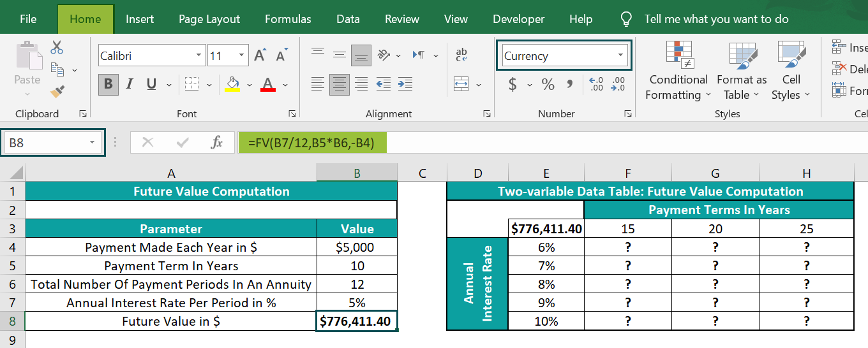The width and height of the screenshot is (868, 348).
Task: Click the Middle Align icon
Action: pos(340,55)
